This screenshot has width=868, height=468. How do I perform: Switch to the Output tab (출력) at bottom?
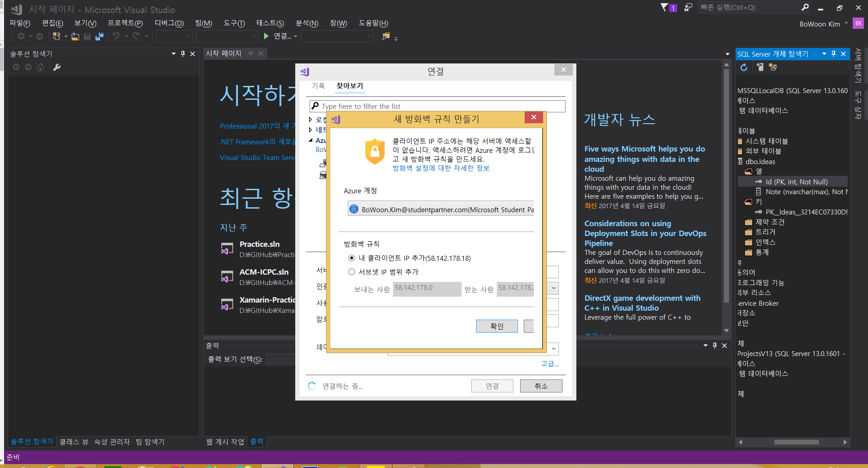click(x=257, y=442)
